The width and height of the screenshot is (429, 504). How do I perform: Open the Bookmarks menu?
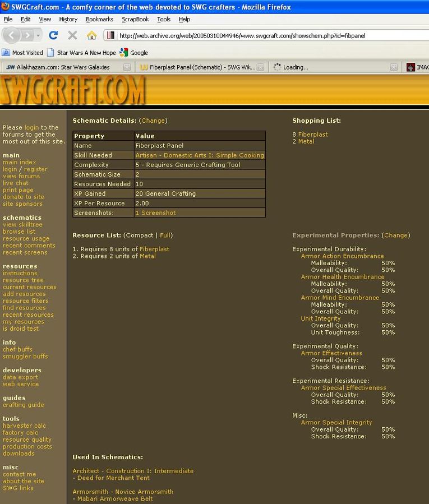tap(99, 19)
